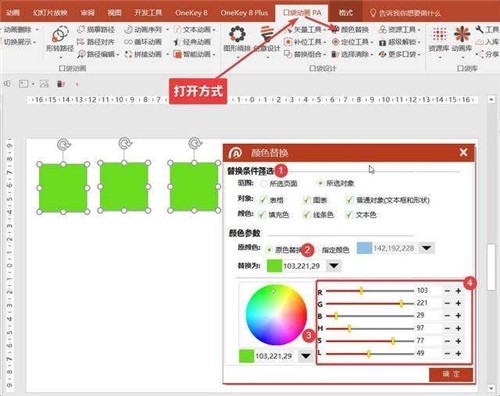This screenshot has height=396, width=500.
Task: Uncheck the 表格 object checkbox
Action: 263,200
